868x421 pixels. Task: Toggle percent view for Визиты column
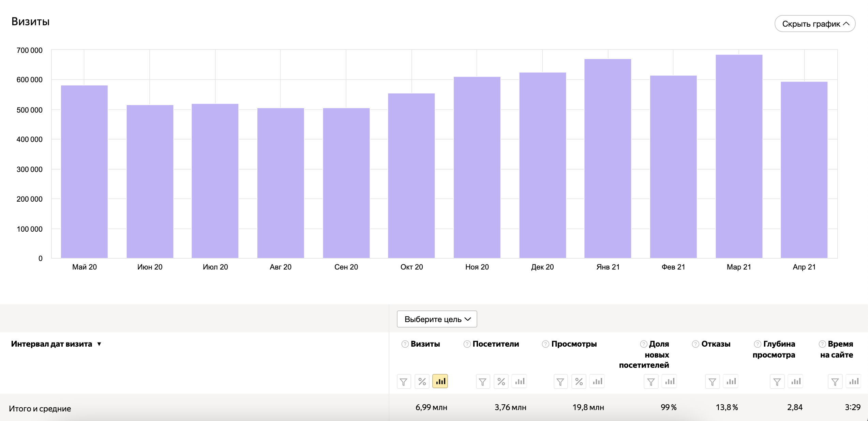(422, 381)
